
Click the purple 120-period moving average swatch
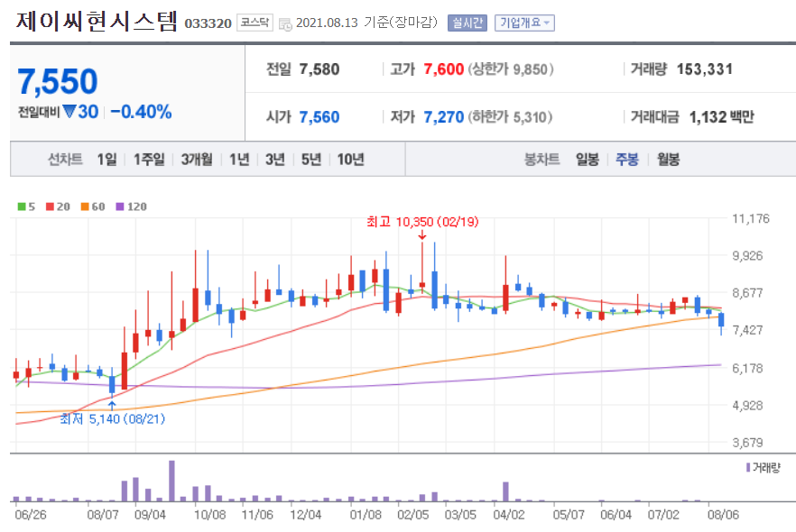point(120,206)
